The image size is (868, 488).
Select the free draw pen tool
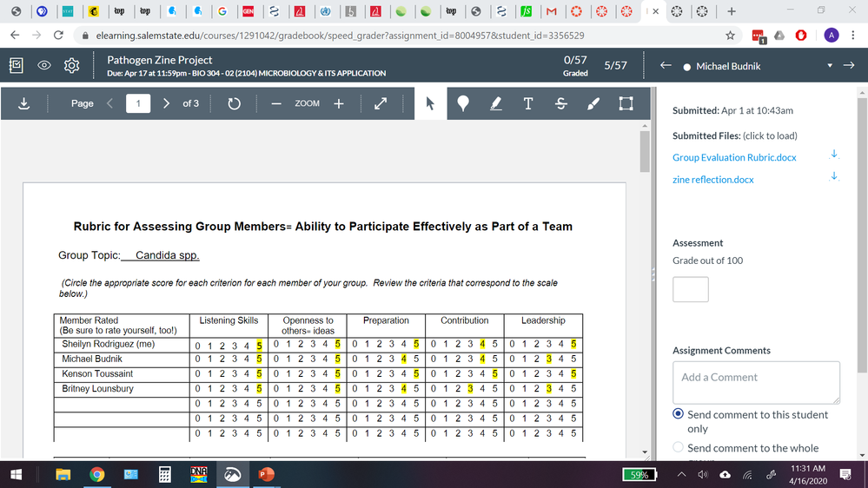tap(593, 103)
